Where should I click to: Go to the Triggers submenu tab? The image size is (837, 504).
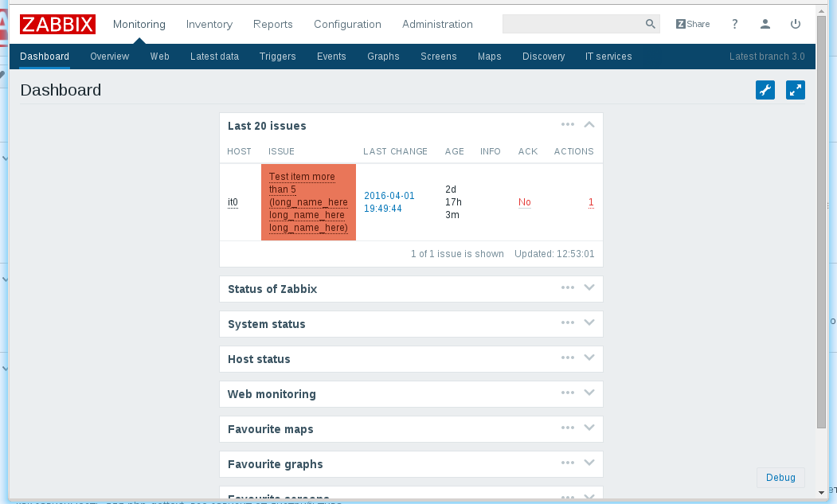[278, 56]
